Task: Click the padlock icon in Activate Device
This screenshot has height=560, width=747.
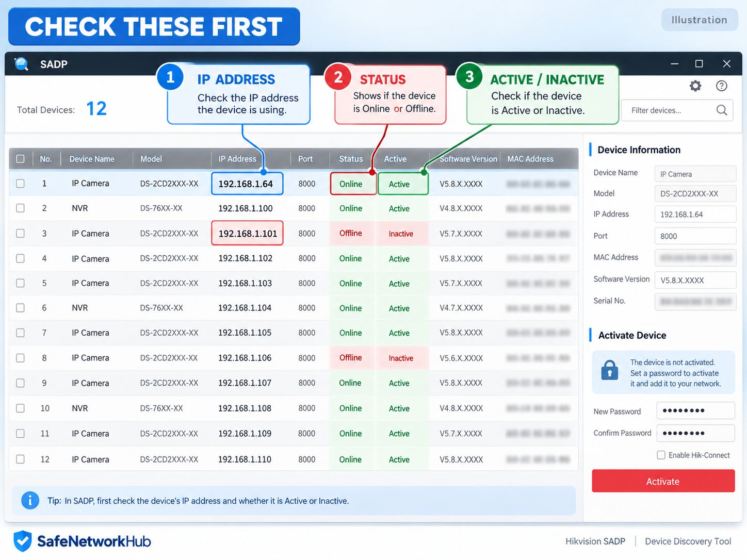Action: [610, 370]
